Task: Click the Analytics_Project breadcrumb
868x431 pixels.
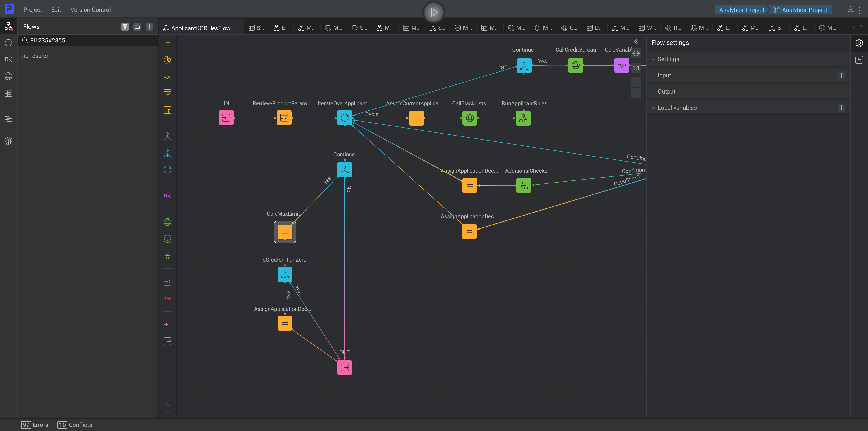Action: (741, 10)
